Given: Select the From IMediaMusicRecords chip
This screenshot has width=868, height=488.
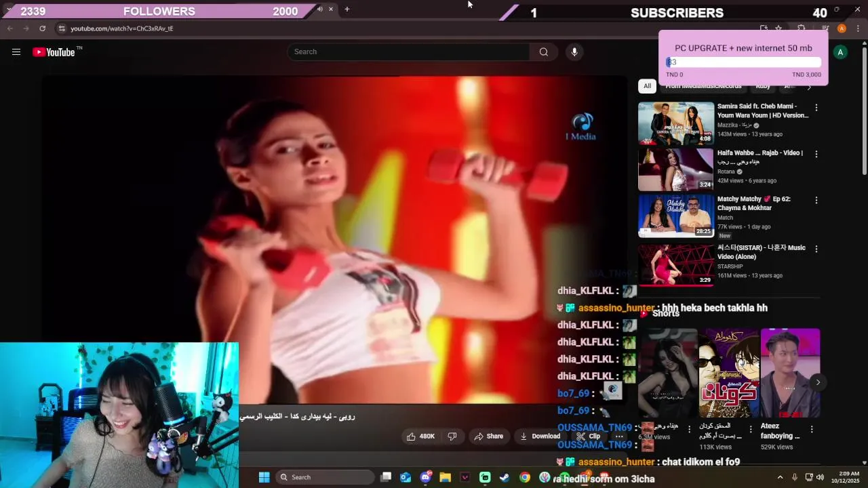Looking at the screenshot, I should point(703,87).
